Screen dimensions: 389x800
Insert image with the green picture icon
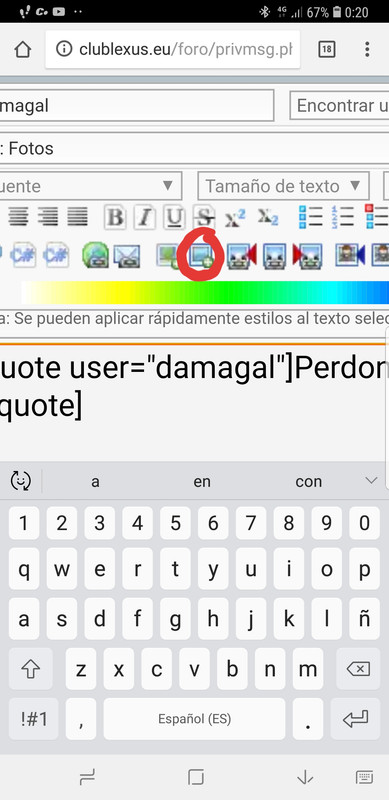167,255
